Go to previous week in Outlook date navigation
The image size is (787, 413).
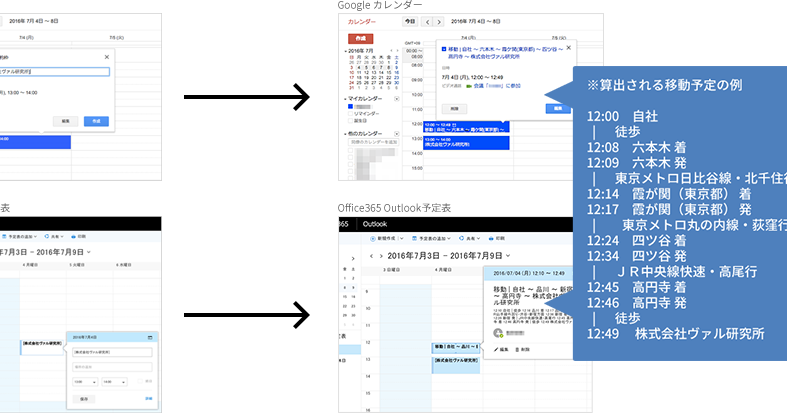[371, 256]
